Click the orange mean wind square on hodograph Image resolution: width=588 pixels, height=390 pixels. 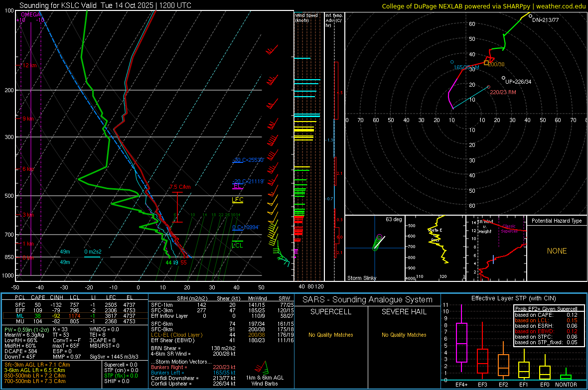pyautogui.click(x=486, y=63)
